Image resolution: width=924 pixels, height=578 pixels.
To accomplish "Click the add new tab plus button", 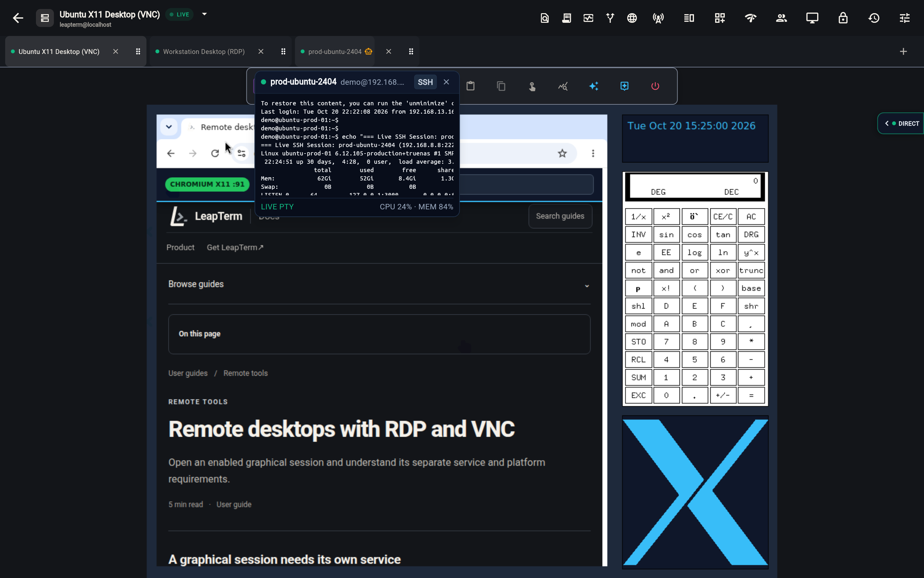I will (903, 51).
